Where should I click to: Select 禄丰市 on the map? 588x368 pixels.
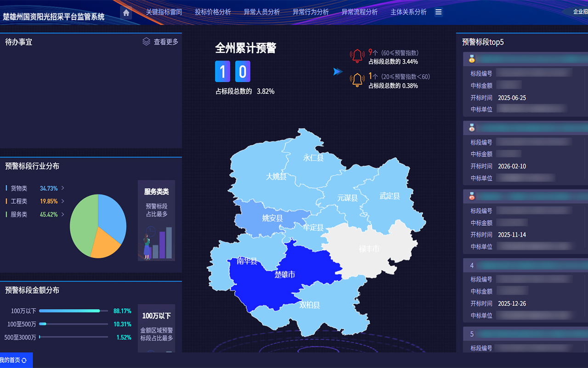[x=369, y=249]
